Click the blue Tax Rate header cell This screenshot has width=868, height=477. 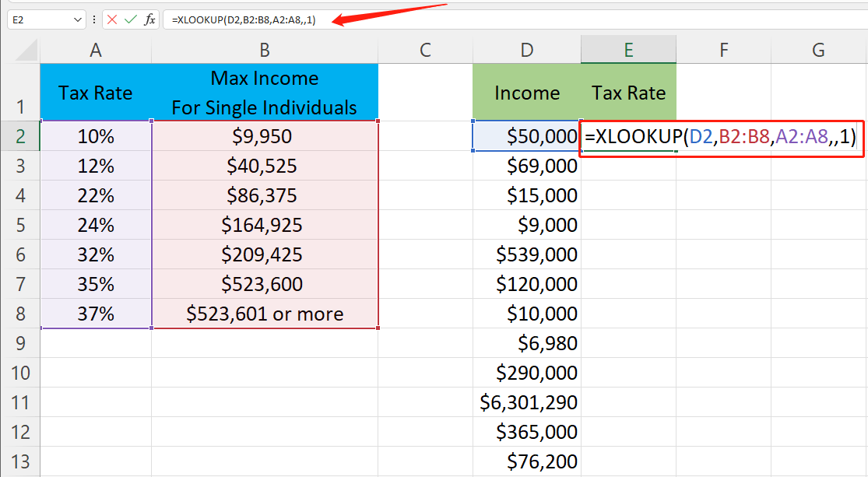point(96,93)
